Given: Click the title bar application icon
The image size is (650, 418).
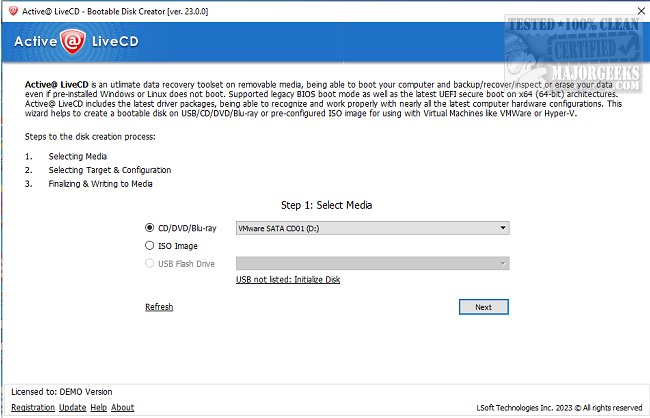Looking at the screenshot, I should tap(9, 10).
